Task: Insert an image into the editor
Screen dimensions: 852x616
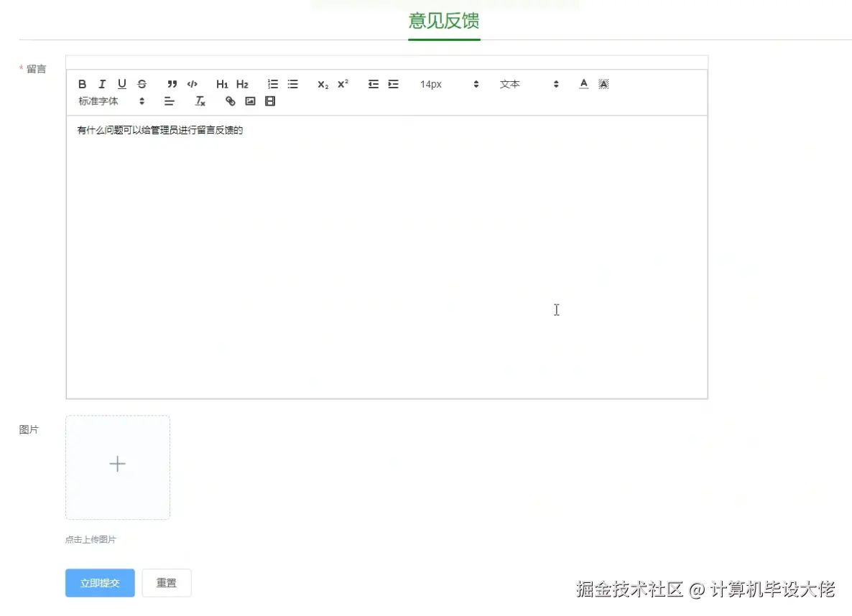Action: [x=250, y=101]
